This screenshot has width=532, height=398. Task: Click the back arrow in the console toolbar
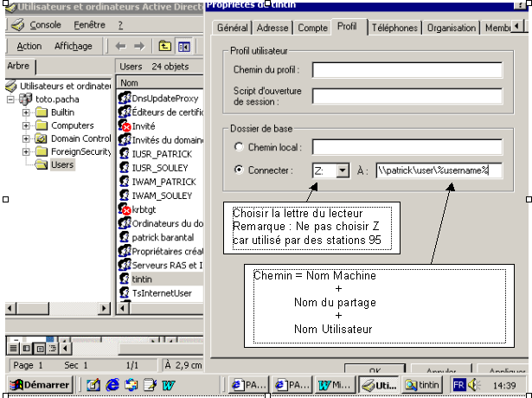coord(120,46)
